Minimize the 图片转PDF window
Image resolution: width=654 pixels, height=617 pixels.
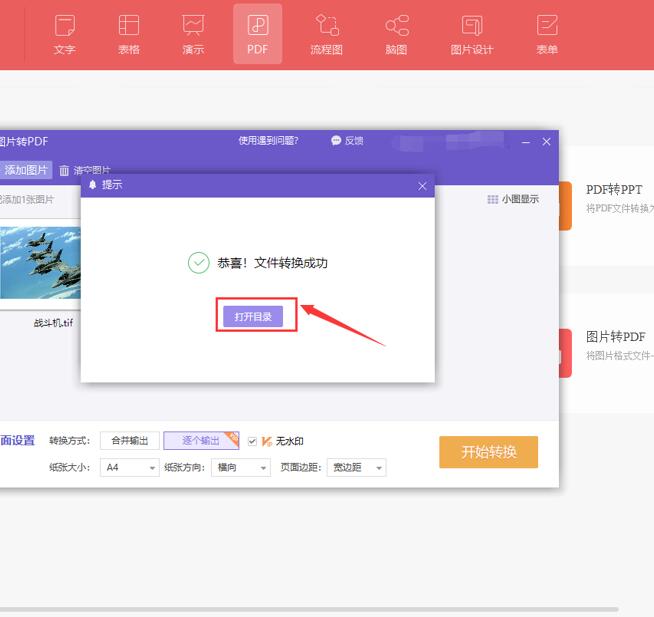(x=526, y=142)
